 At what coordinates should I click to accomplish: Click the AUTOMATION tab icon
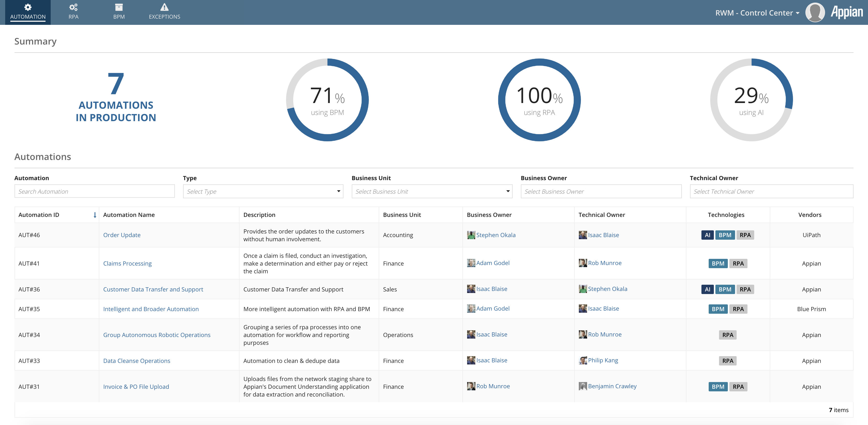coord(28,7)
